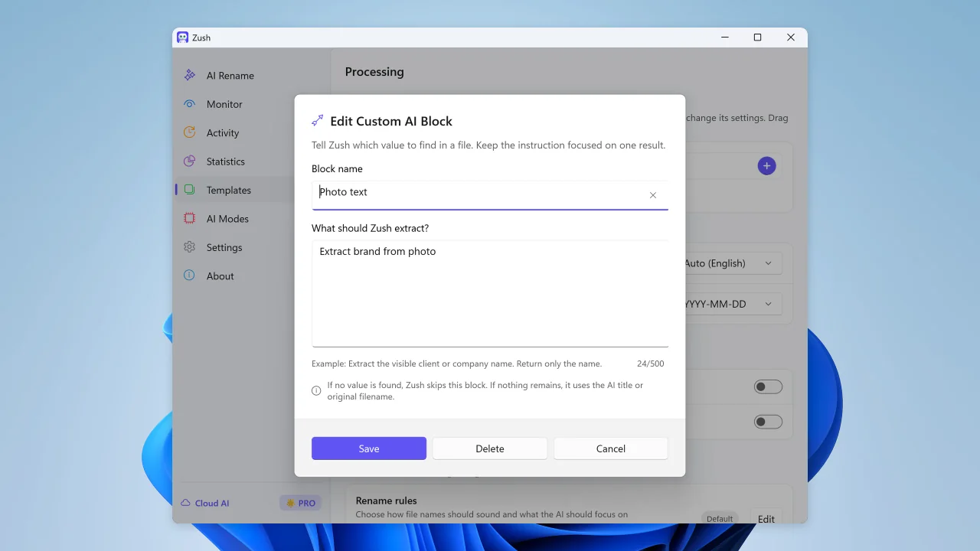
Task: Click the Activity clock icon
Action: point(189,132)
